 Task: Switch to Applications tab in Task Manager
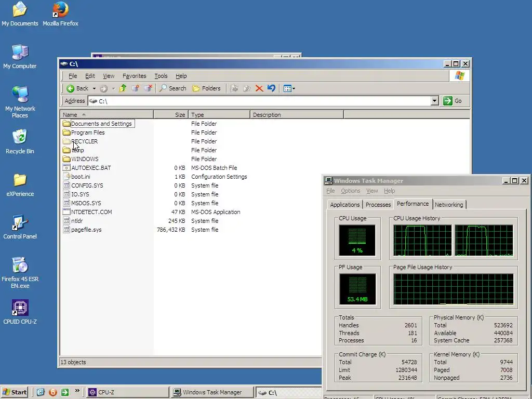point(345,205)
